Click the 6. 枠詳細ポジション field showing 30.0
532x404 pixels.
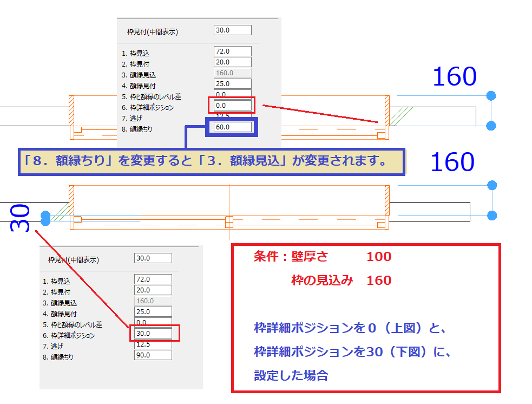153,334
